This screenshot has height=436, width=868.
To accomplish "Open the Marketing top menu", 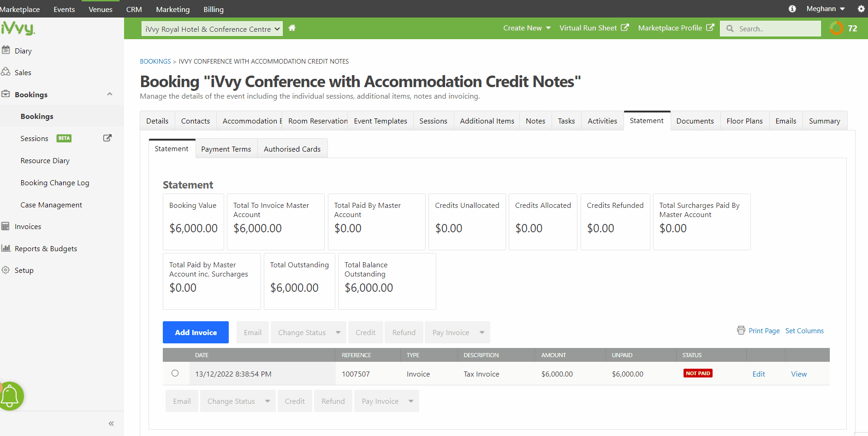I will click(x=172, y=9).
